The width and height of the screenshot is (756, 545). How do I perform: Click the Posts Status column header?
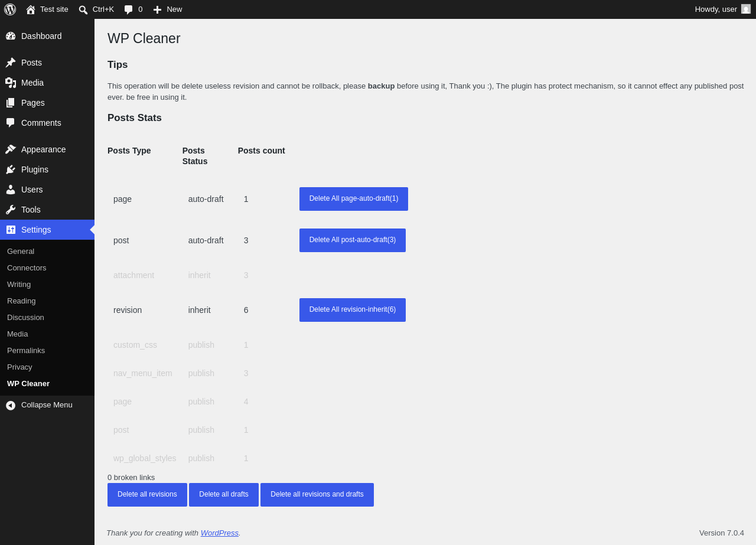pyautogui.click(x=195, y=156)
